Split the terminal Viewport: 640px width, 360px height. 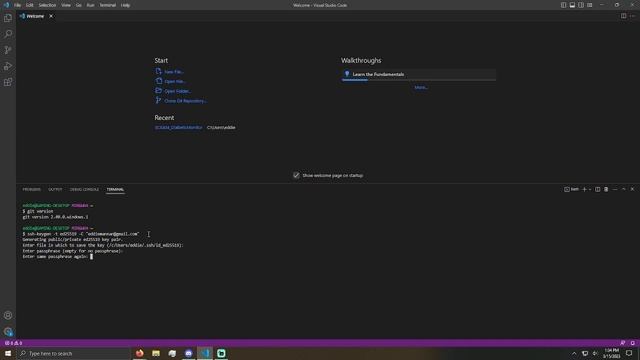[x=598, y=189]
